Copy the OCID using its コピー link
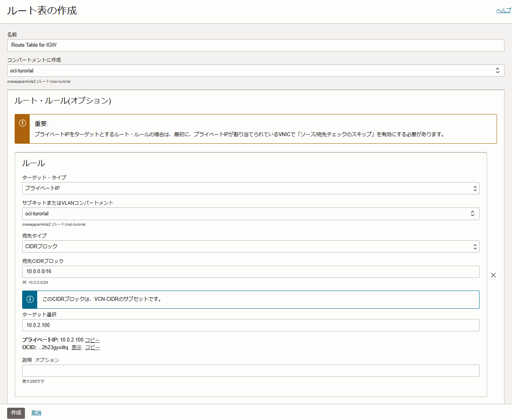Screen dimensions: 512x420 92,348
